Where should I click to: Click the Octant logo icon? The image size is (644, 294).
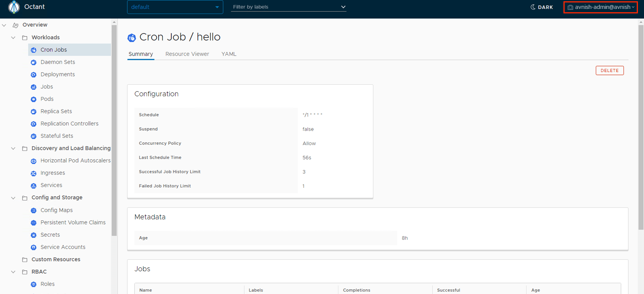click(x=14, y=7)
